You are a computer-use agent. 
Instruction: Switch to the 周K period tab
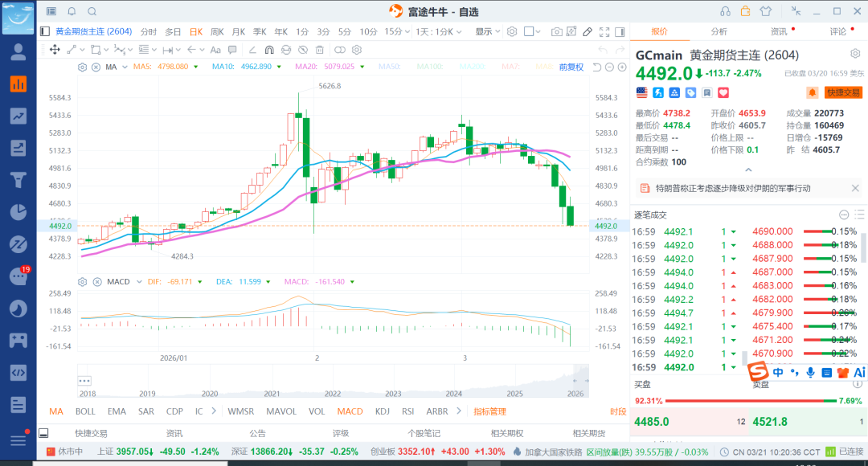pyautogui.click(x=218, y=31)
